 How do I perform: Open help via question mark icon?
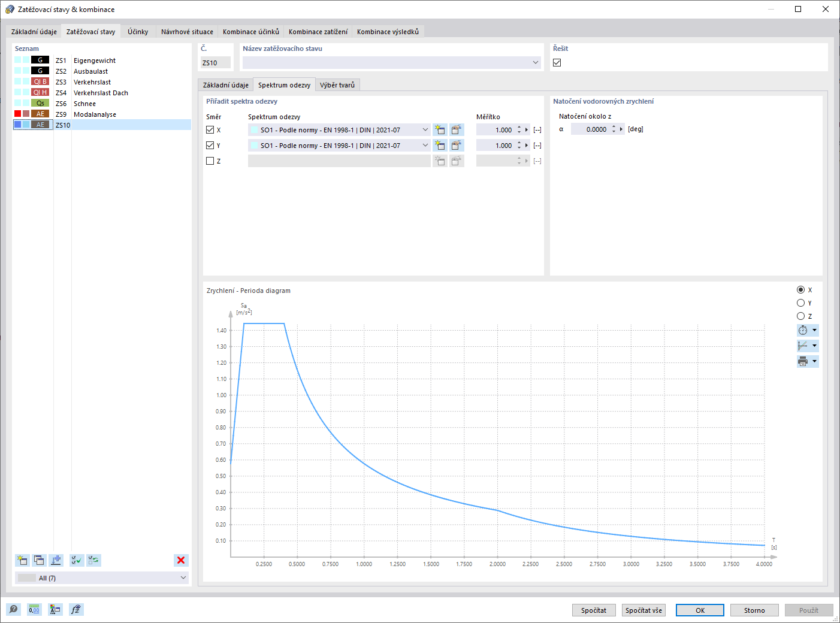point(13,610)
